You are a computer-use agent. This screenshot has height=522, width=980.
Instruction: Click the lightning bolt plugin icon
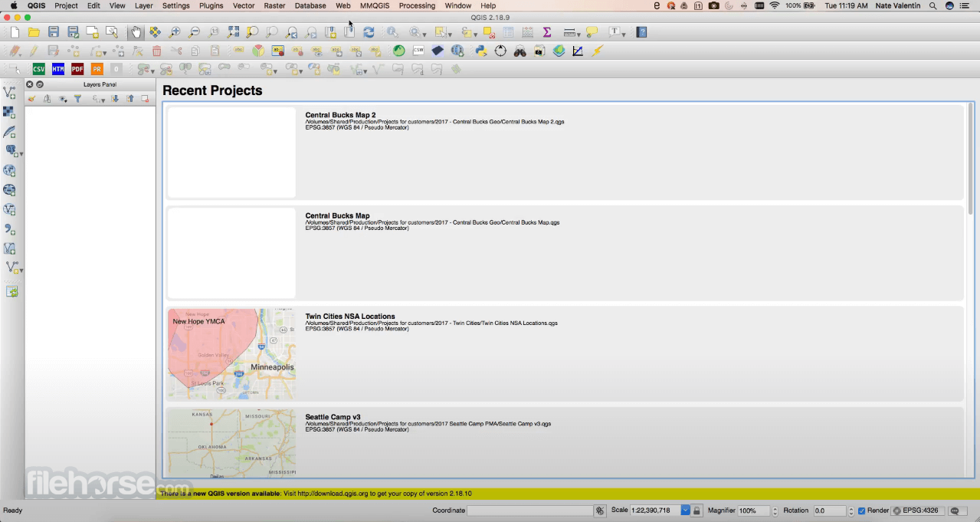point(597,51)
